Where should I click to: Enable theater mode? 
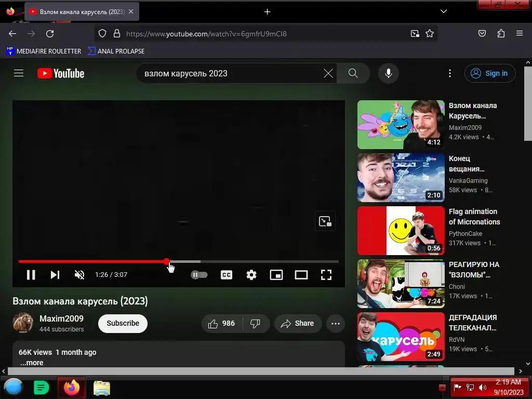click(x=301, y=275)
